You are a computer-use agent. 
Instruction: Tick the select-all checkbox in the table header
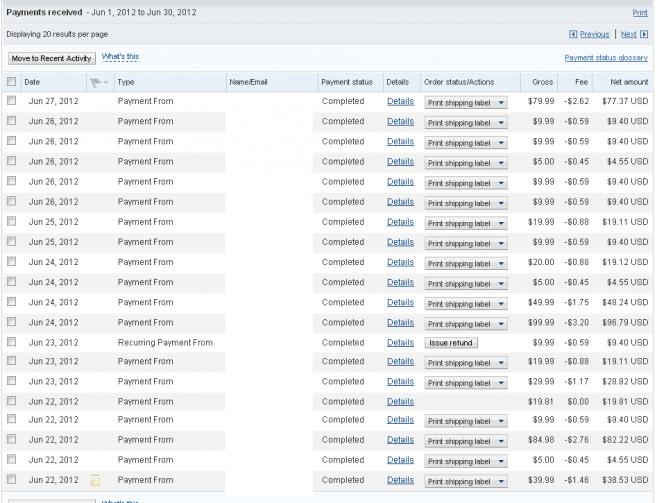coord(11,82)
